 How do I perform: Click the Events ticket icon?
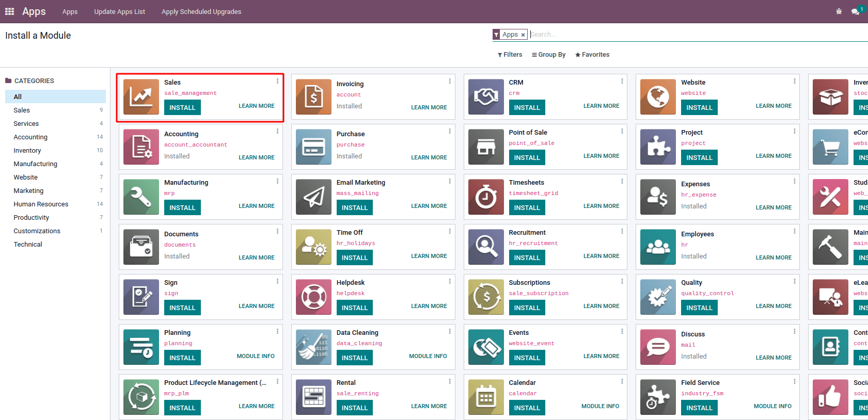tap(486, 347)
